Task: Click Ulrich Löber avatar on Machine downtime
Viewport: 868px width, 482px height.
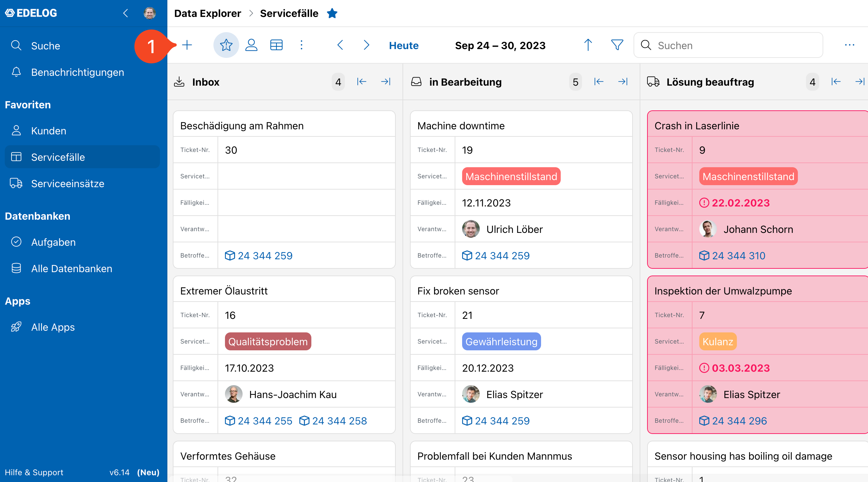Action: tap(471, 229)
